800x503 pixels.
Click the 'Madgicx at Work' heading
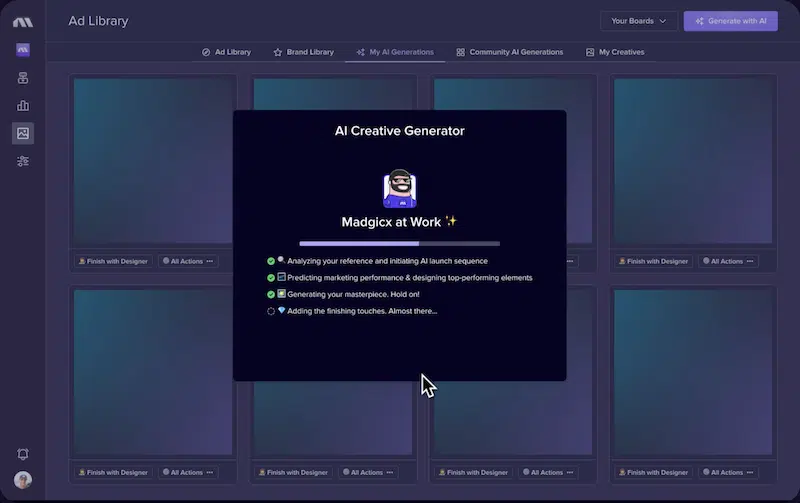pos(391,222)
